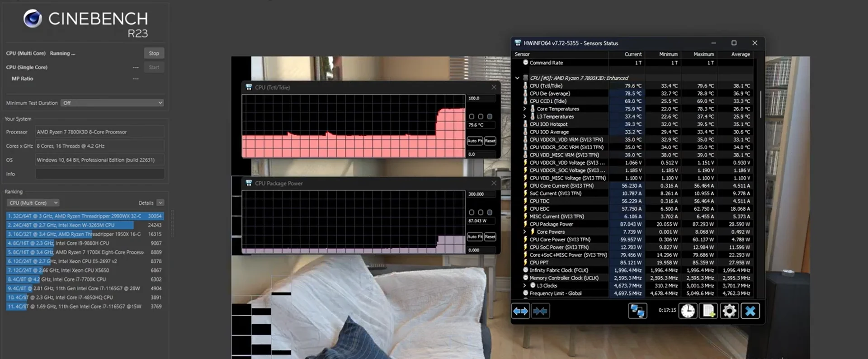This screenshot has height=359, width=868.
Task: Click the lightning icon beside SoC Current
Action: tap(525, 194)
